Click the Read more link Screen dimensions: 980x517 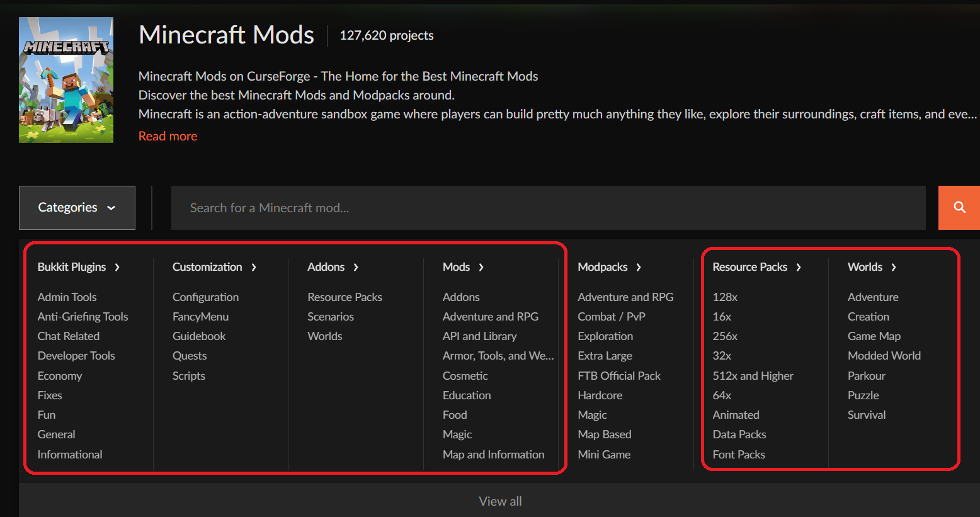click(x=168, y=136)
